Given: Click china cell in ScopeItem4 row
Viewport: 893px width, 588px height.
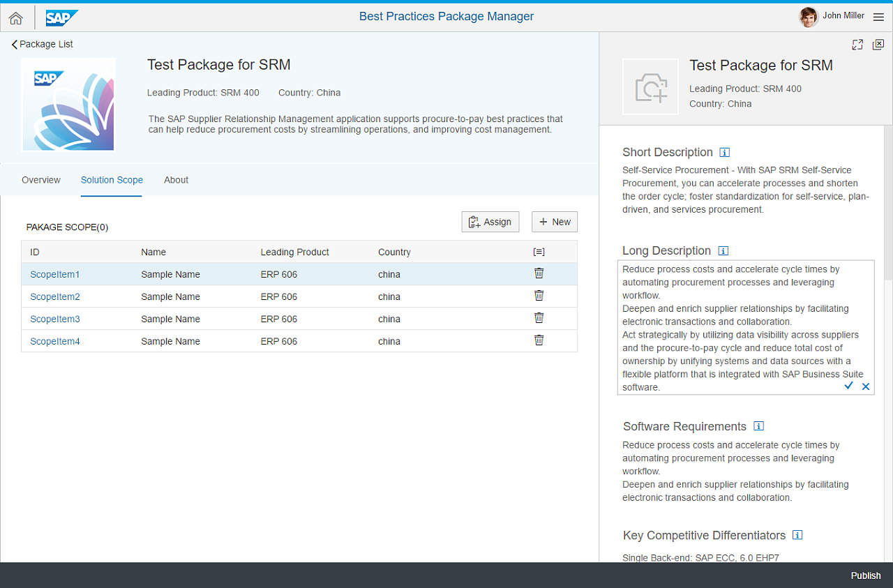Looking at the screenshot, I should click(389, 341).
